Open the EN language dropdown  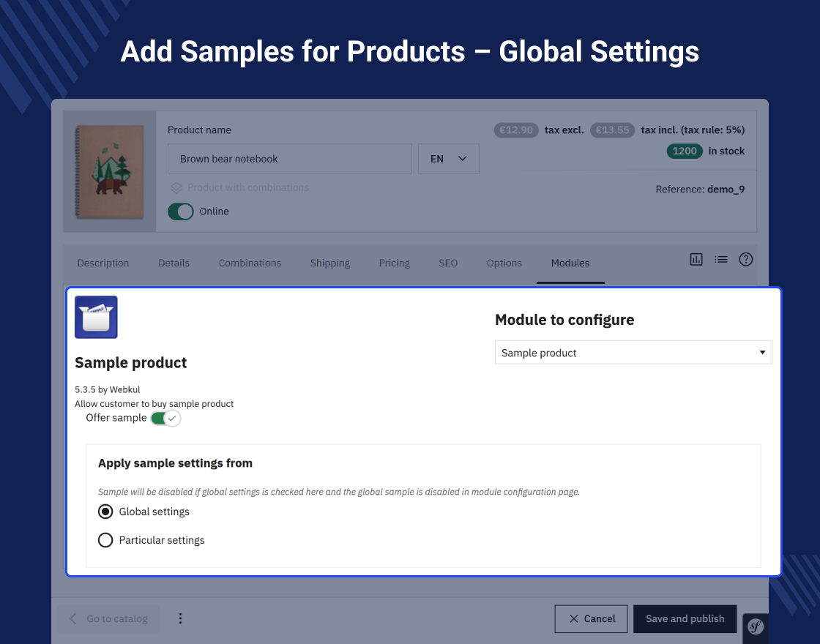coord(449,159)
